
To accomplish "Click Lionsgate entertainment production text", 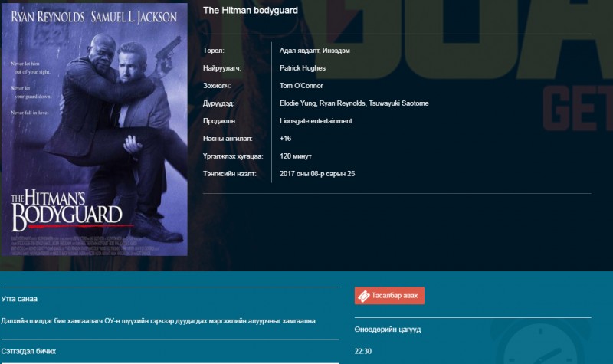I will tap(316, 121).
